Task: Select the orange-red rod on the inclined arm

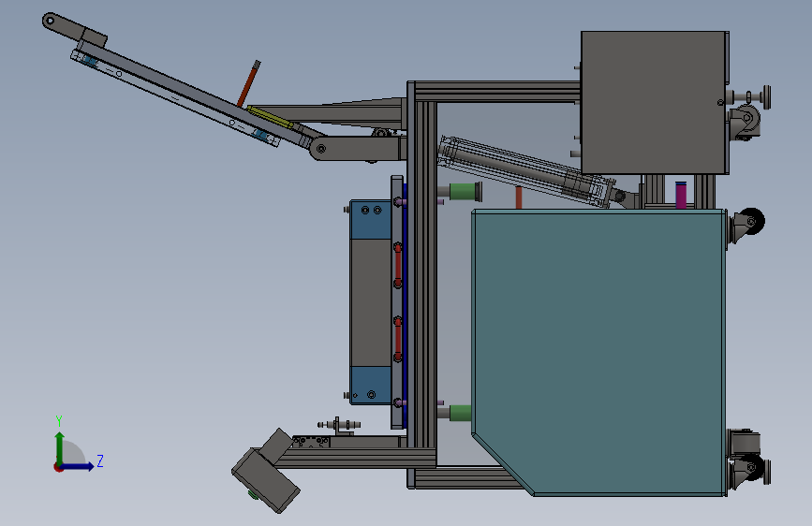Action: click(x=249, y=83)
